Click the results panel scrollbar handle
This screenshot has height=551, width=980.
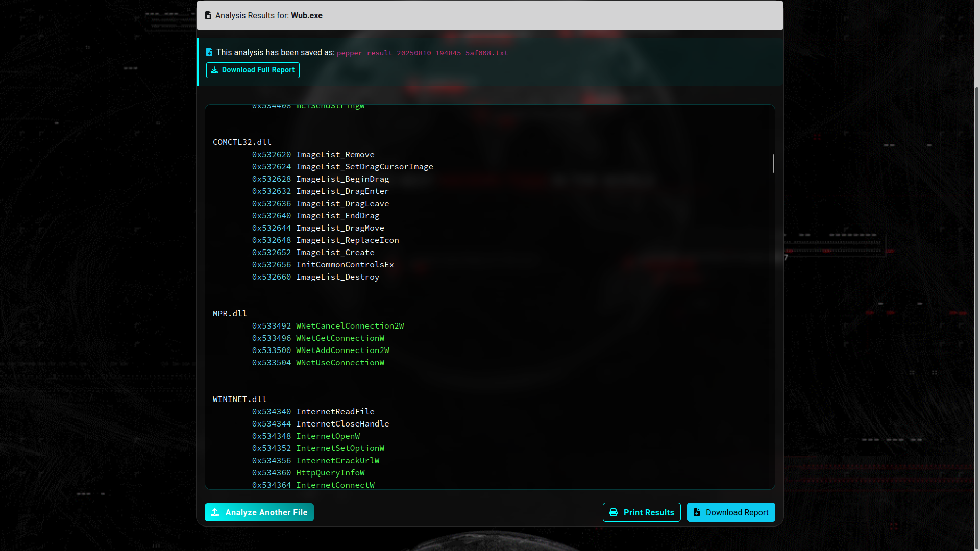pyautogui.click(x=773, y=164)
